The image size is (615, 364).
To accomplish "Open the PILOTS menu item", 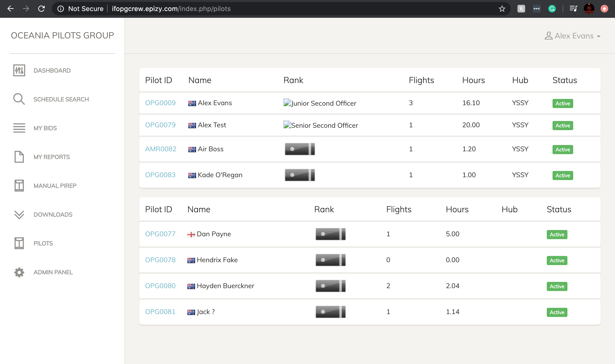I will coord(43,243).
